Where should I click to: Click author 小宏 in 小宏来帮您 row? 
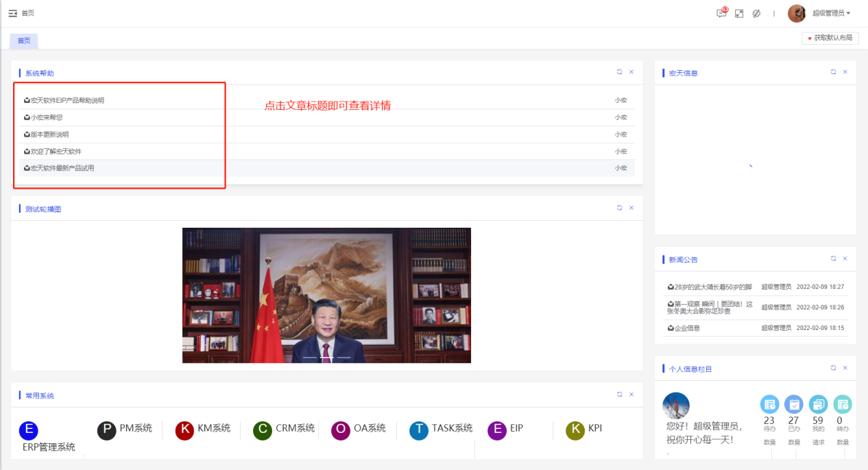620,117
